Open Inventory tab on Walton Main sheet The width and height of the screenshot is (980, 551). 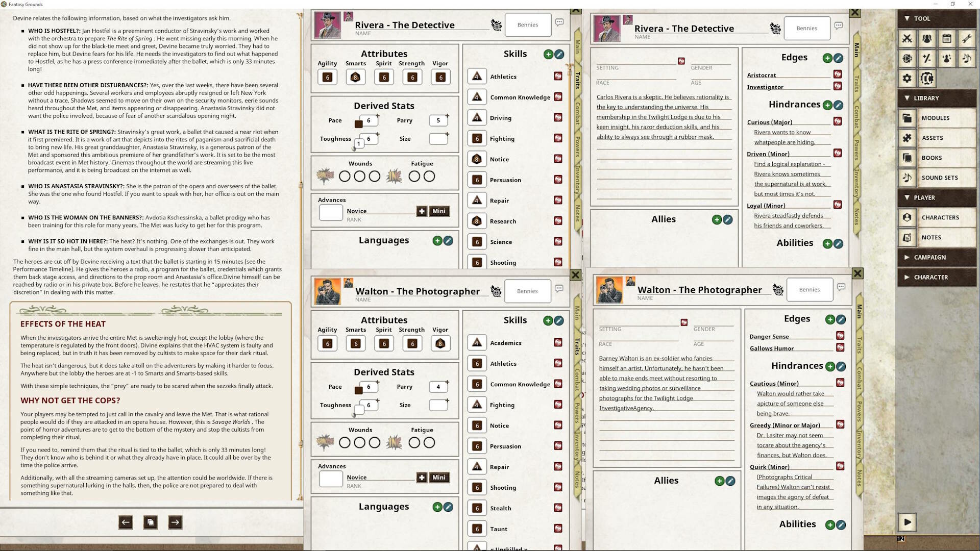860,444
